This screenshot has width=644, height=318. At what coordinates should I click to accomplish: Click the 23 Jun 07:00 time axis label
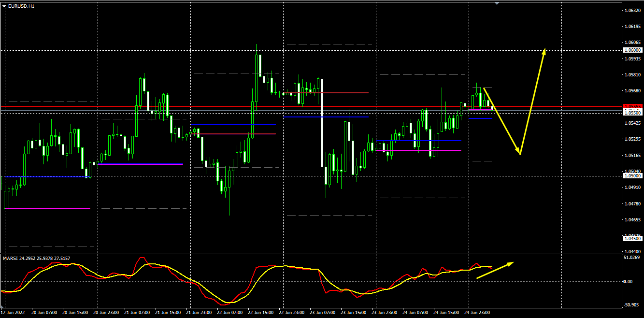(322, 313)
